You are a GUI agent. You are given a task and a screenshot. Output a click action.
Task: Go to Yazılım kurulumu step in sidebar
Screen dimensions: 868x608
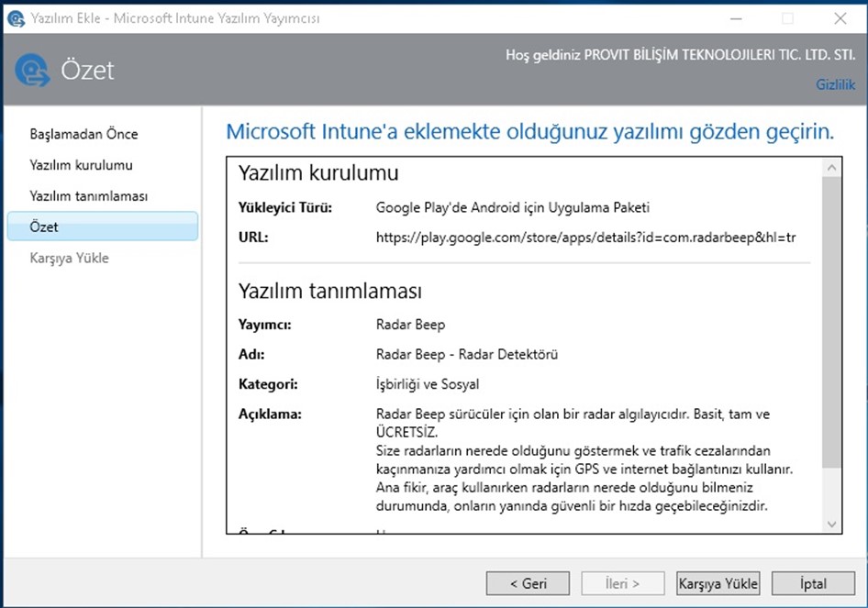(x=82, y=165)
